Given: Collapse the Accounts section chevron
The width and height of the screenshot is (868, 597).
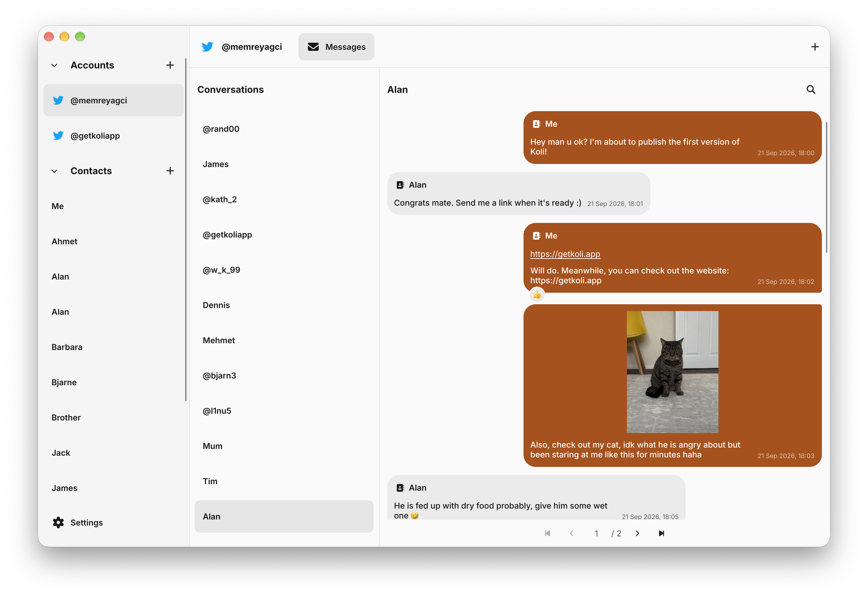Looking at the screenshot, I should [x=54, y=65].
